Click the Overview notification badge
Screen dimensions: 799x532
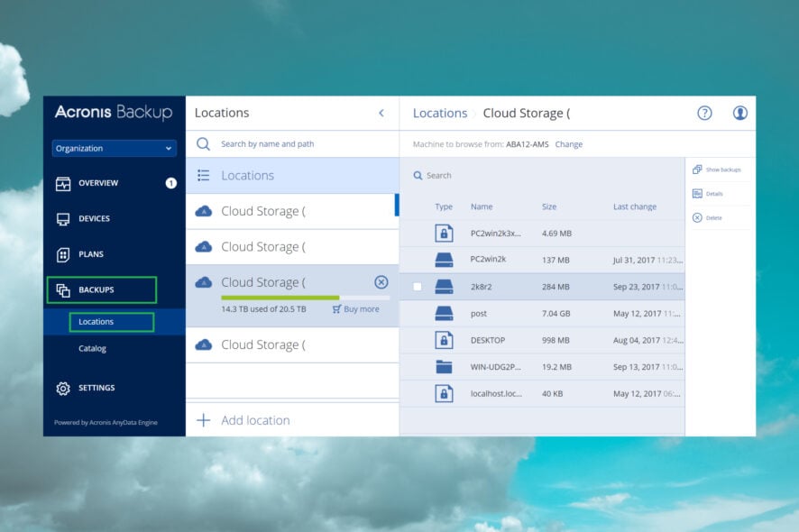(171, 183)
